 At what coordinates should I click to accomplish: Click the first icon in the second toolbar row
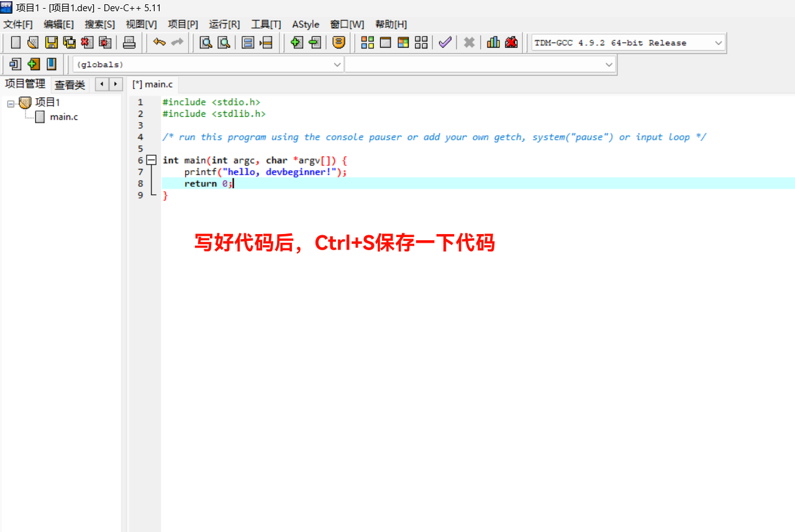(16, 64)
